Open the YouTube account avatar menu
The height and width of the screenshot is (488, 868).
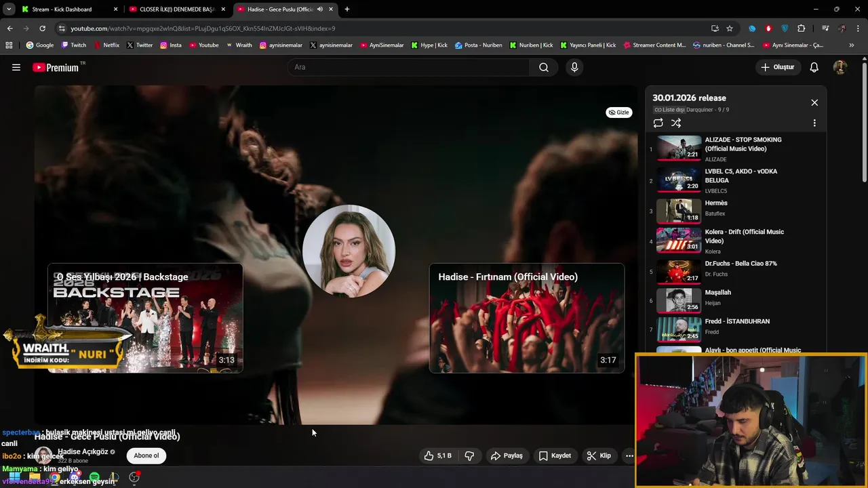point(840,67)
